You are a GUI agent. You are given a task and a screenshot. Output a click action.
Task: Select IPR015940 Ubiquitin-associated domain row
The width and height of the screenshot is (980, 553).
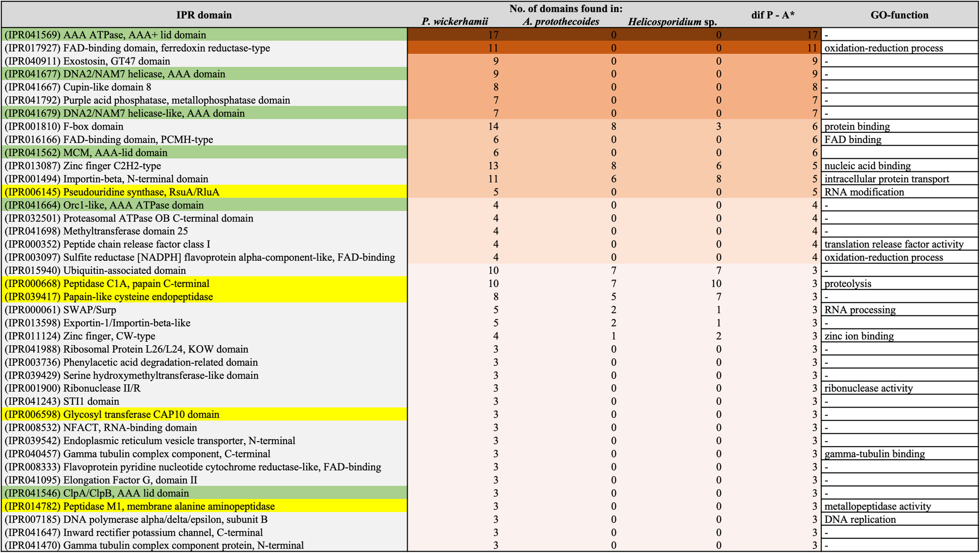tap(204, 270)
